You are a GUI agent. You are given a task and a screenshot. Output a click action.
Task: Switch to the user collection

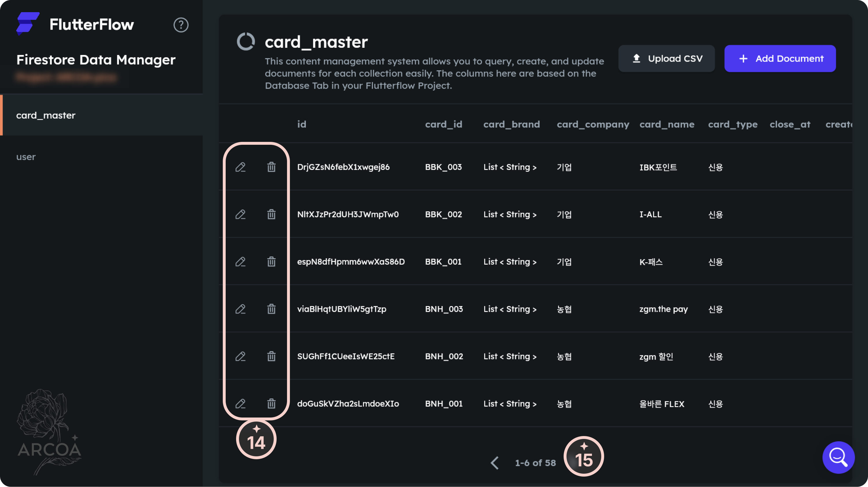26,157
